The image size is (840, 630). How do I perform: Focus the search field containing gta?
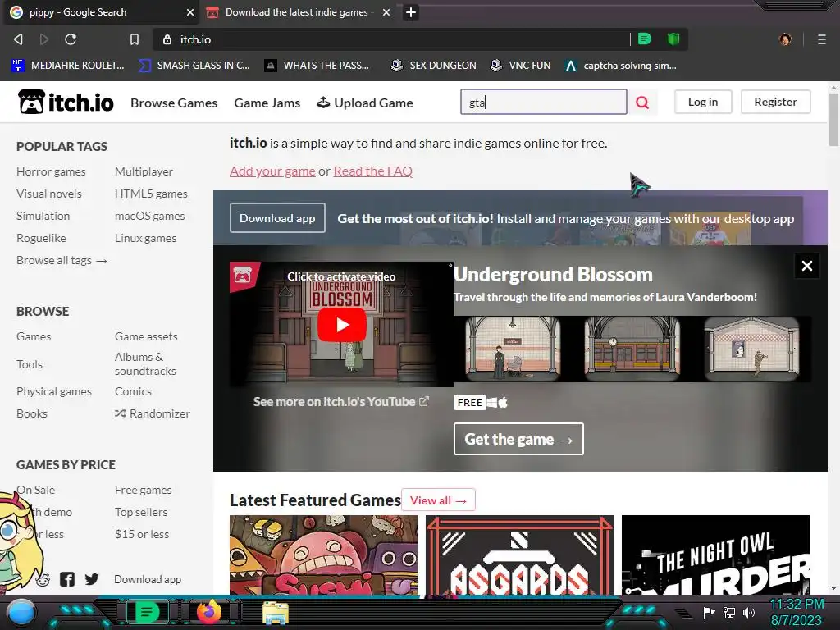[x=543, y=102]
